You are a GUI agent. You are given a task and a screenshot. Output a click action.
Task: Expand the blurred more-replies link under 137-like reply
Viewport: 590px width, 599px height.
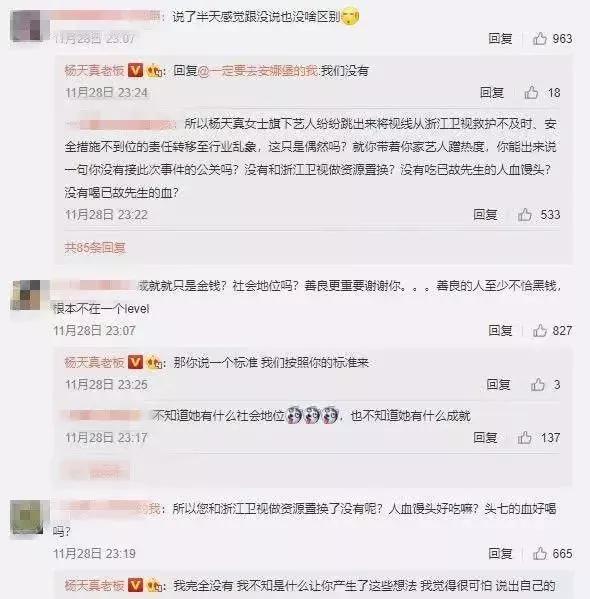pyautogui.click(x=95, y=472)
